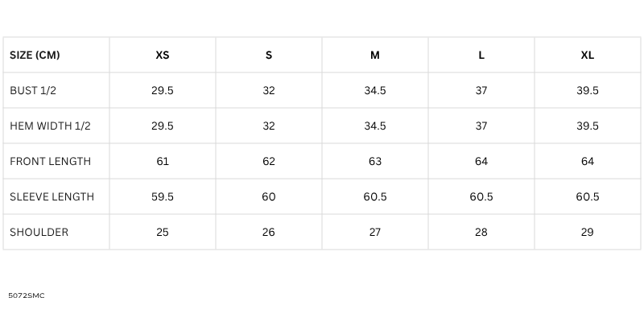Click the SIZE (CM) header cell

tap(35, 56)
